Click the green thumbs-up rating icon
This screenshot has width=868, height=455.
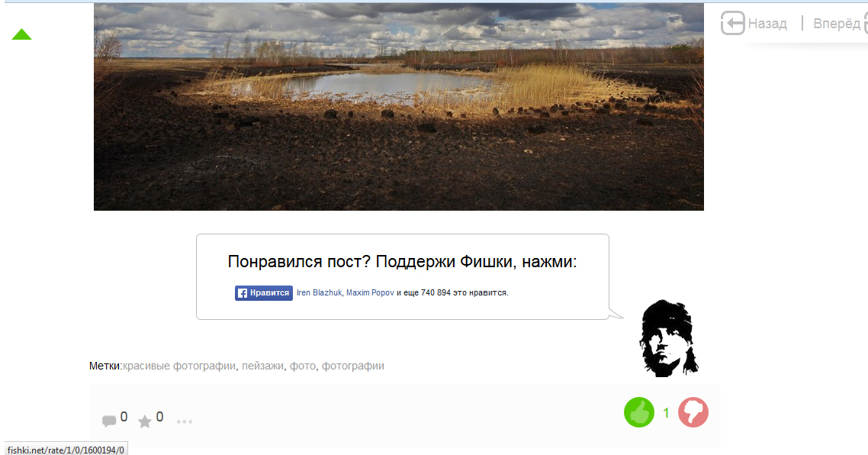coord(639,412)
